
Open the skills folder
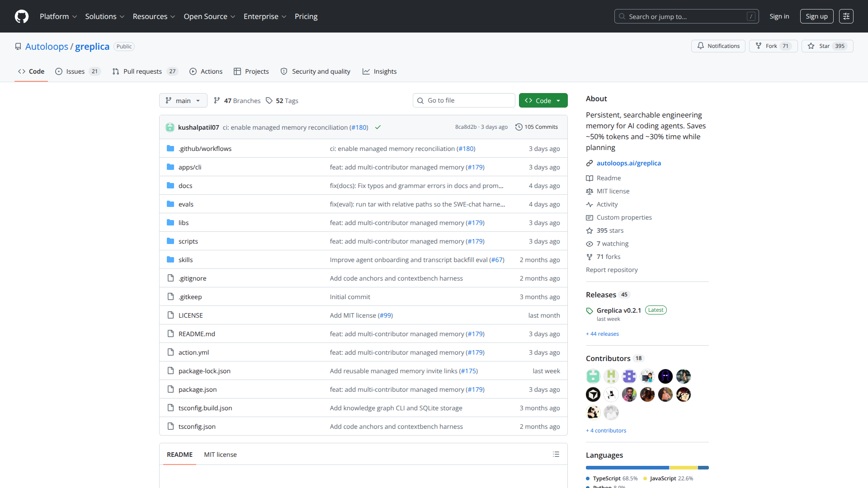coord(185,260)
